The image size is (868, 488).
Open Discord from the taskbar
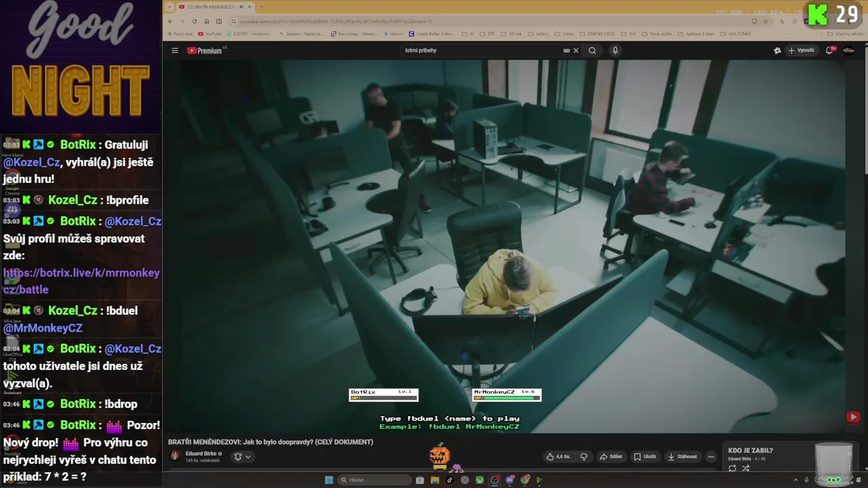pyautogui.click(x=510, y=480)
